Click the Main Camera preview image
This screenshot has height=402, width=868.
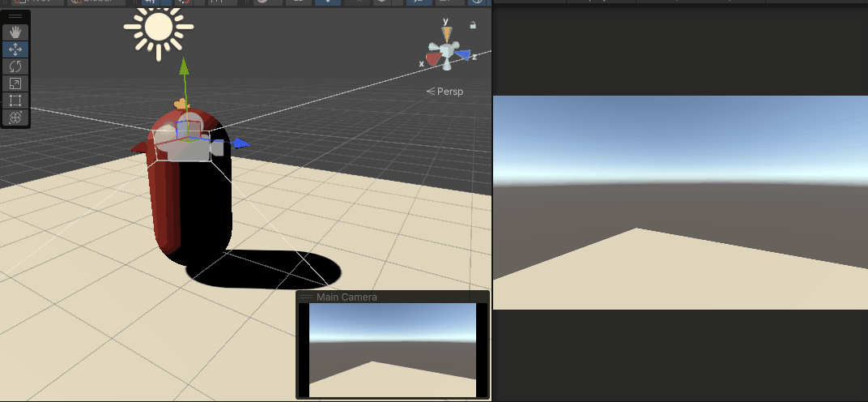tap(393, 350)
